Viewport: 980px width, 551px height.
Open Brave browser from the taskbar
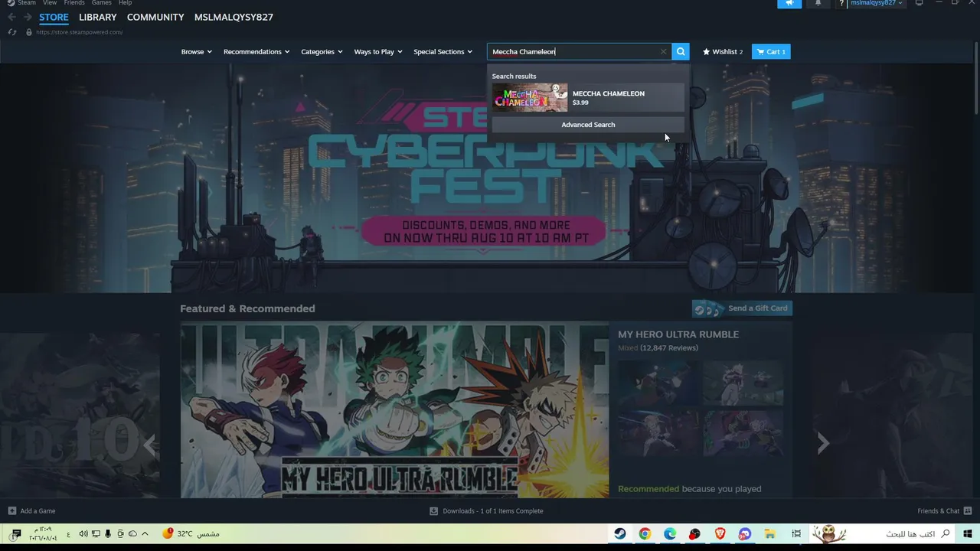tap(720, 533)
